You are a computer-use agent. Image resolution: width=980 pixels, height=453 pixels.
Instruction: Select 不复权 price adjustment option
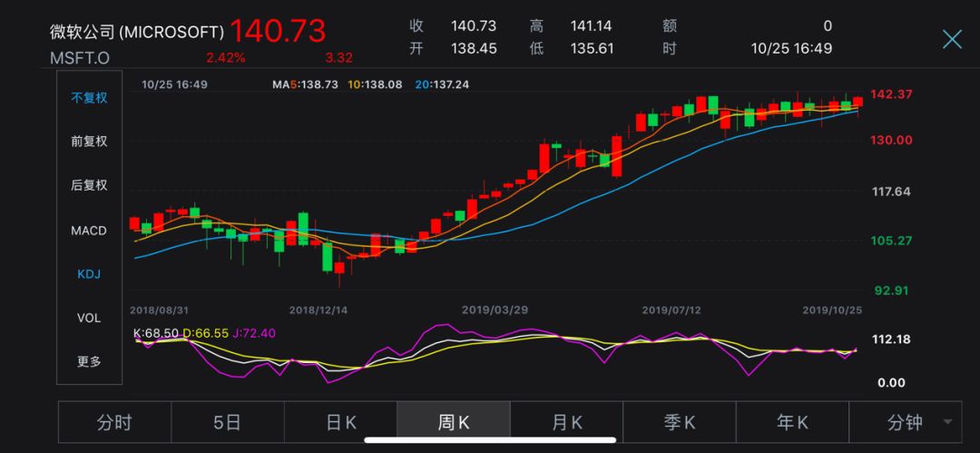click(x=89, y=98)
